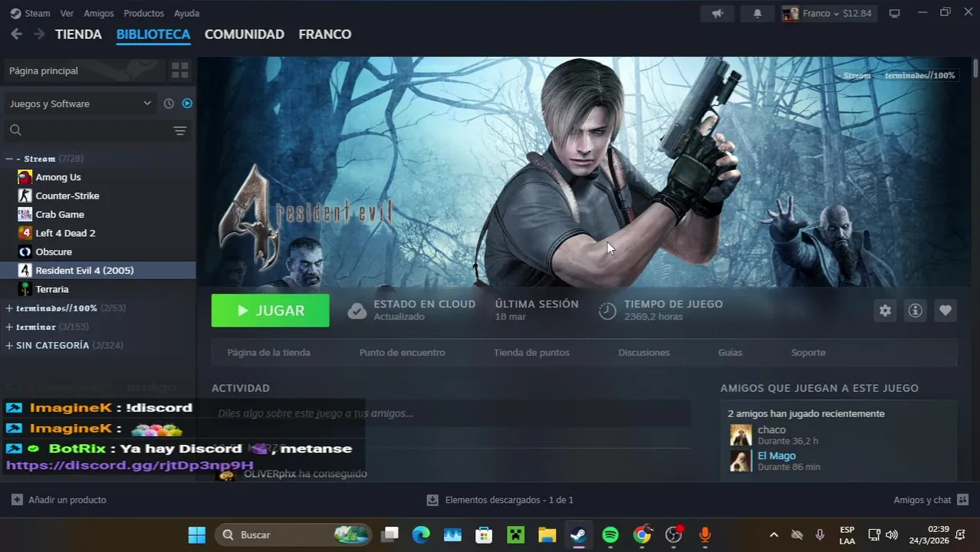Expand the terminar category
980x552 pixels.
[x=9, y=327]
